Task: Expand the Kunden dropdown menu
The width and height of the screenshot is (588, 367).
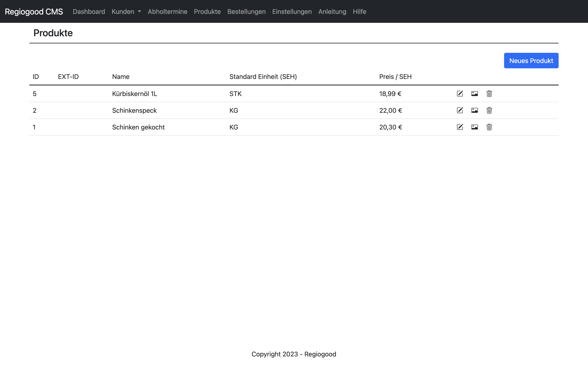Action: 126,12
